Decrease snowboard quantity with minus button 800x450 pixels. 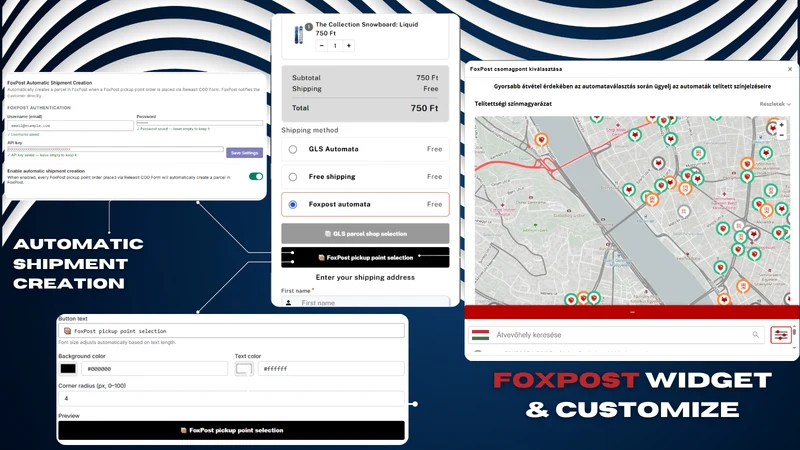[321, 46]
